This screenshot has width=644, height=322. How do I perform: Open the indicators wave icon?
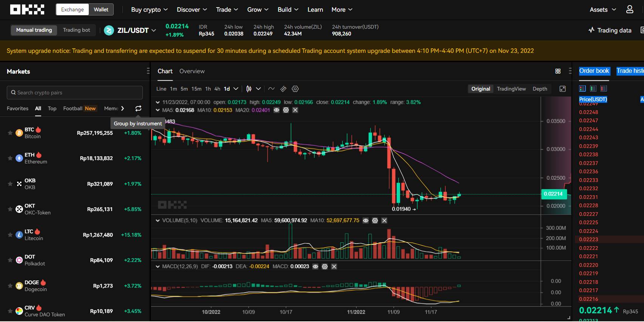coord(271,89)
